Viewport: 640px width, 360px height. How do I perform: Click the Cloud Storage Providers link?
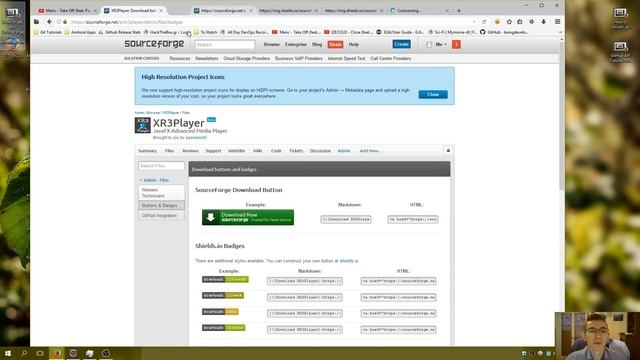247,58
